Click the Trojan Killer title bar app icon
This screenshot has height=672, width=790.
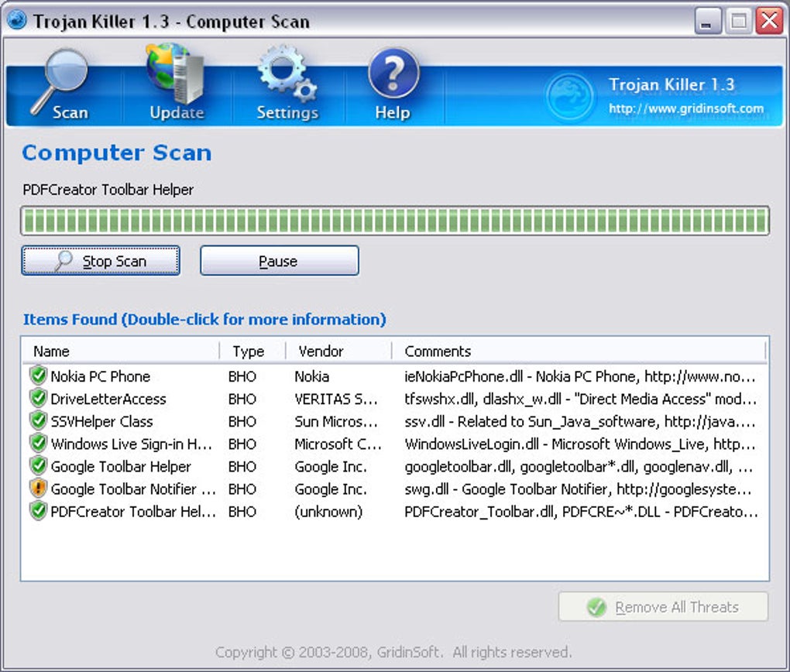pos(16,21)
